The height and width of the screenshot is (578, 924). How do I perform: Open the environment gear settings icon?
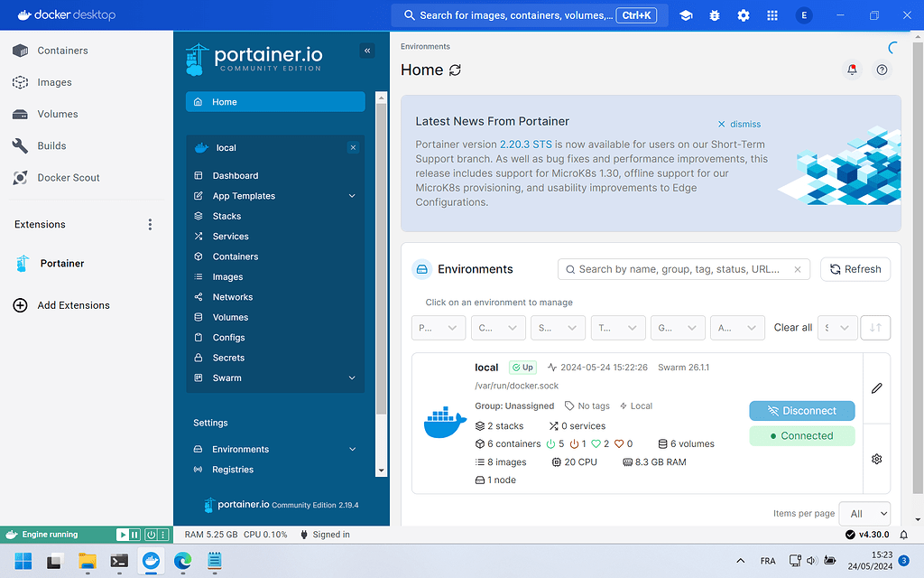click(876, 459)
